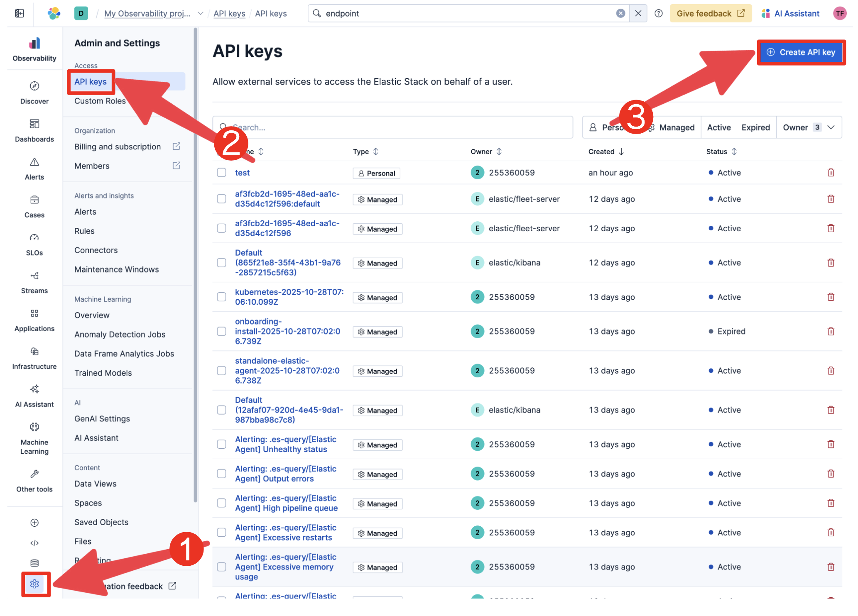Open the help icon in header
The image size is (858, 616).
(658, 13)
